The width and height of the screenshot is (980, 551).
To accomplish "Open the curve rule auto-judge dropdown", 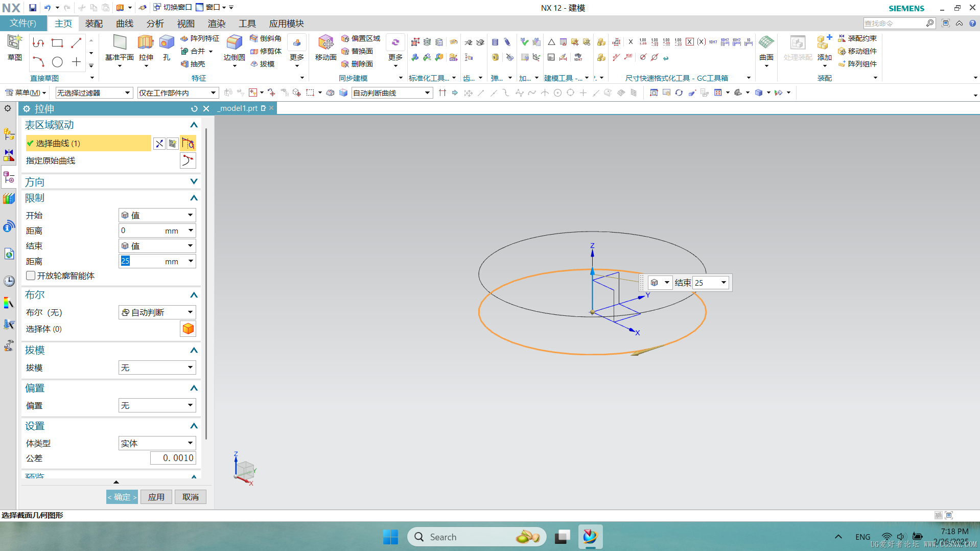I will pos(391,93).
